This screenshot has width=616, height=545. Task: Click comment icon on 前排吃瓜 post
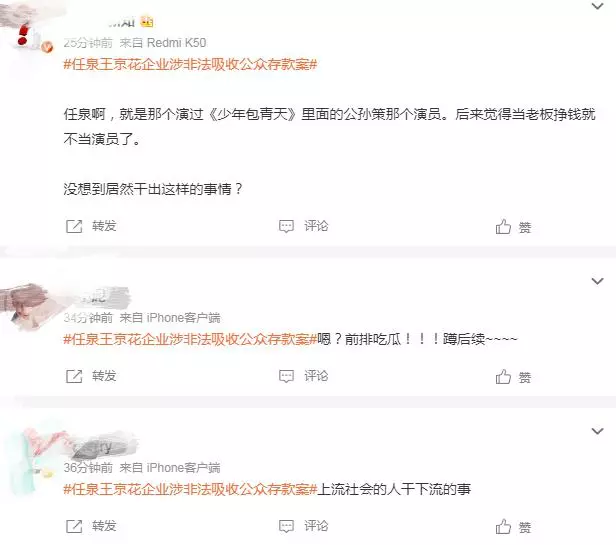point(286,376)
